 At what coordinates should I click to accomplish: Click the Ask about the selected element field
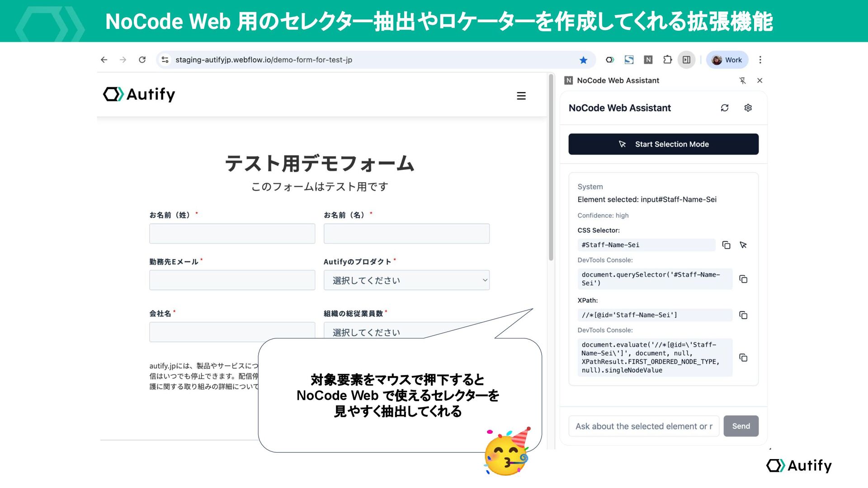click(644, 426)
